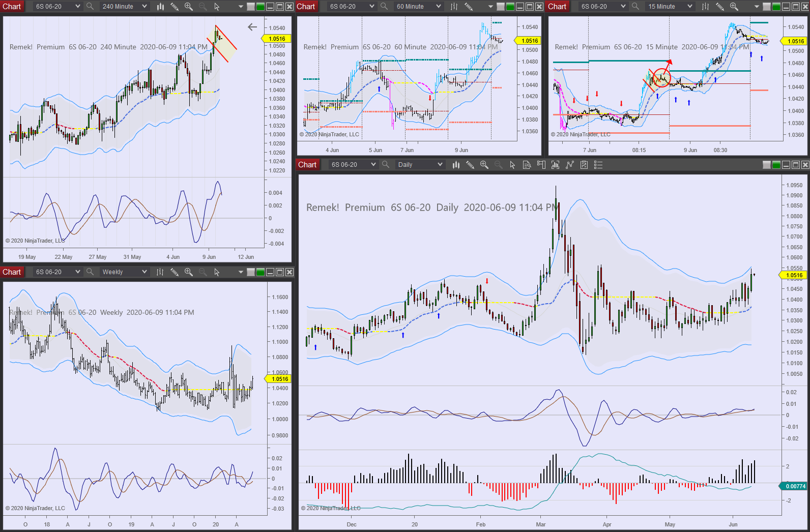Open Strategies window in Daily chart
810x532 pixels.
point(584,165)
